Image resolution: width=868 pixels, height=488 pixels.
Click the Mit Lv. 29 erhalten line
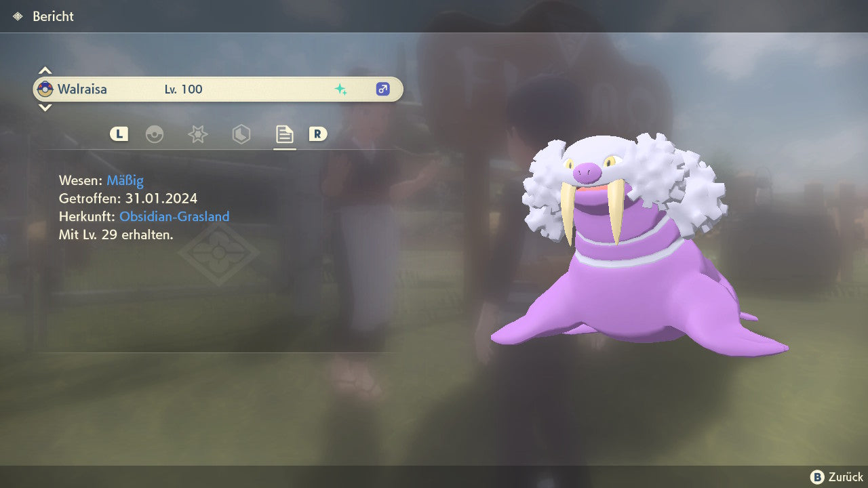point(116,235)
